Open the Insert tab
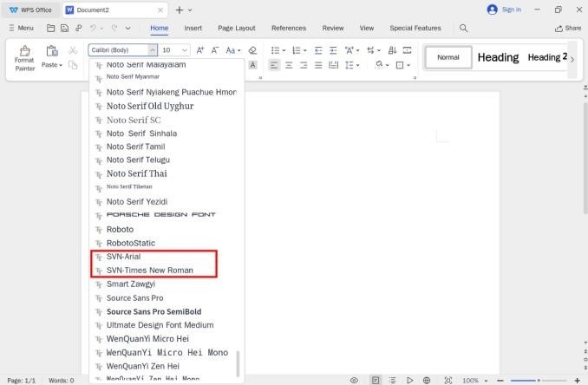This screenshot has width=588, height=385. click(193, 28)
